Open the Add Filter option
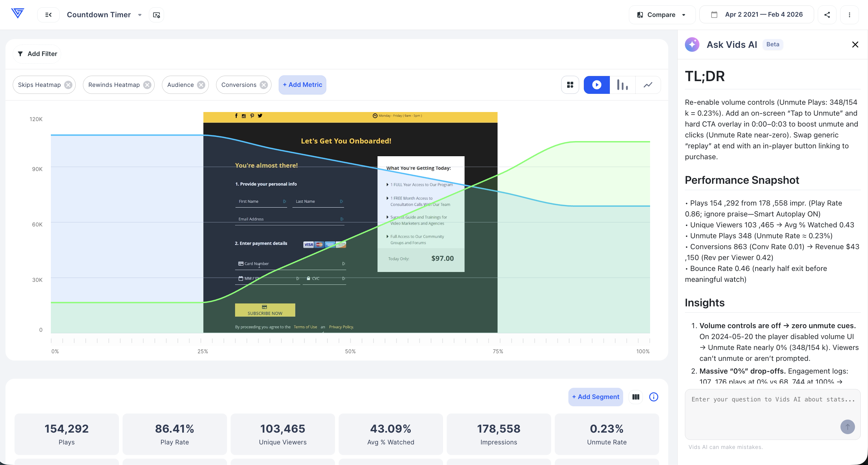868x465 pixels. [x=38, y=54]
